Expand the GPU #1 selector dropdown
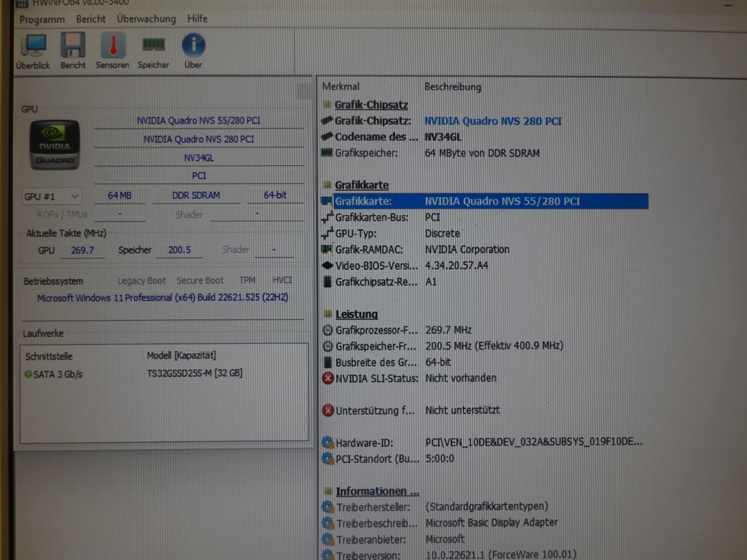The width and height of the screenshot is (747, 560). 51,196
